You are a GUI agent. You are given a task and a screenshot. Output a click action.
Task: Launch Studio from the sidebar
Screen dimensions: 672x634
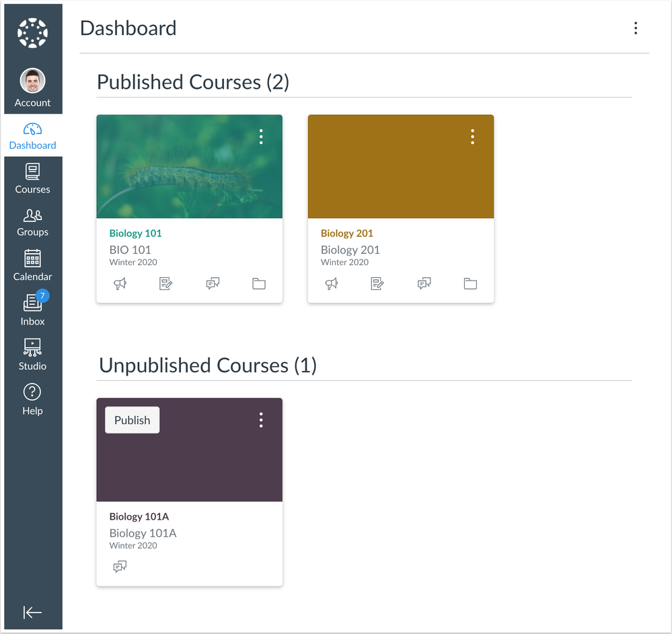tap(32, 352)
